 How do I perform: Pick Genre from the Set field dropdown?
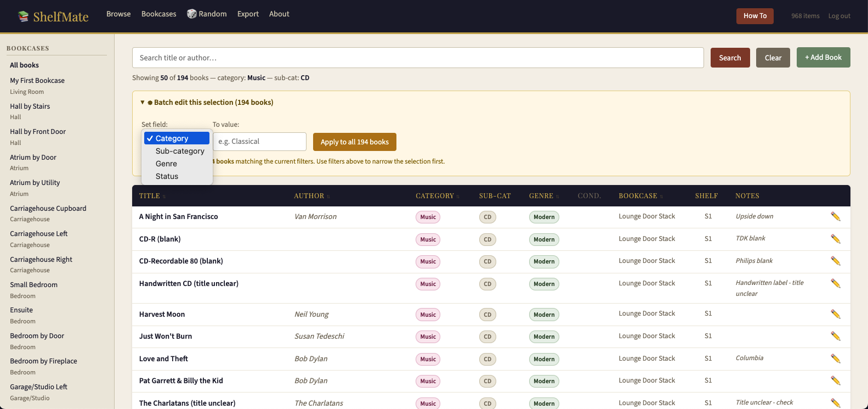(x=177, y=164)
